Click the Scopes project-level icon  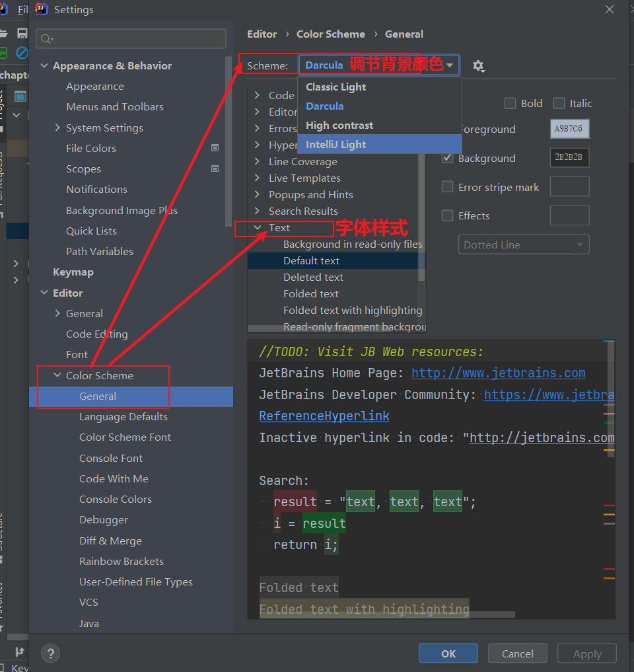pos(215,169)
